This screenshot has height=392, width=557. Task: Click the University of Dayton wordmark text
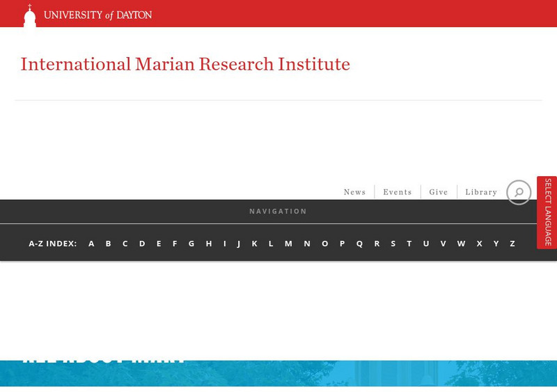tap(97, 15)
